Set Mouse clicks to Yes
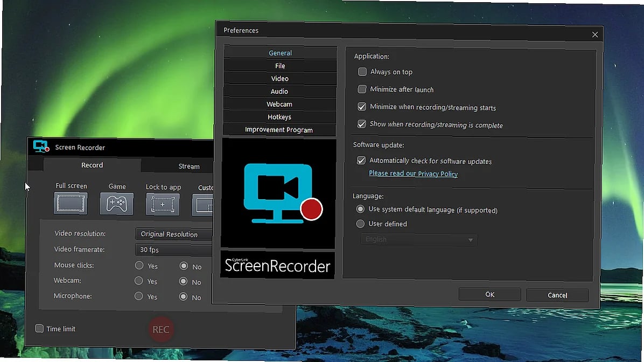The image size is (644, 362). click(139, 266)
